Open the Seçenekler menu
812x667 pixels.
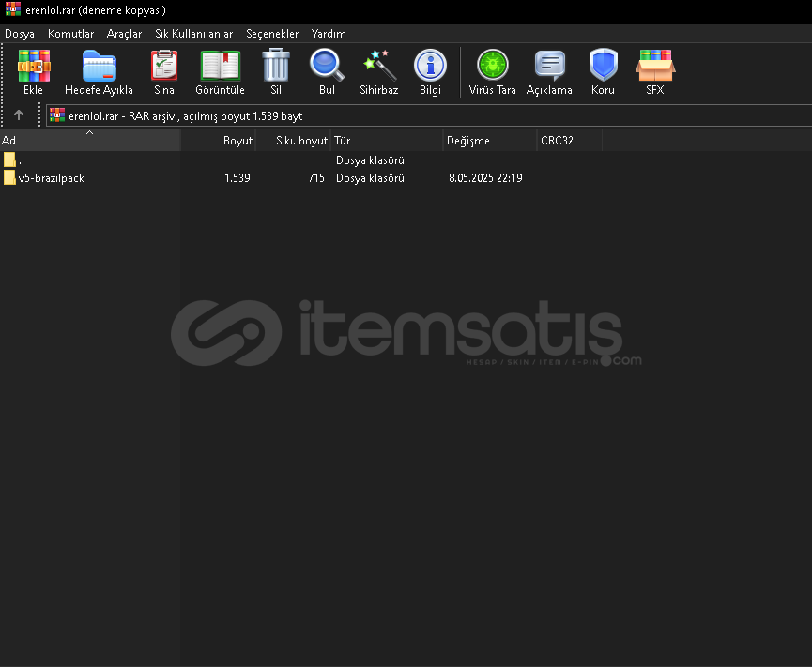[272, 34]
